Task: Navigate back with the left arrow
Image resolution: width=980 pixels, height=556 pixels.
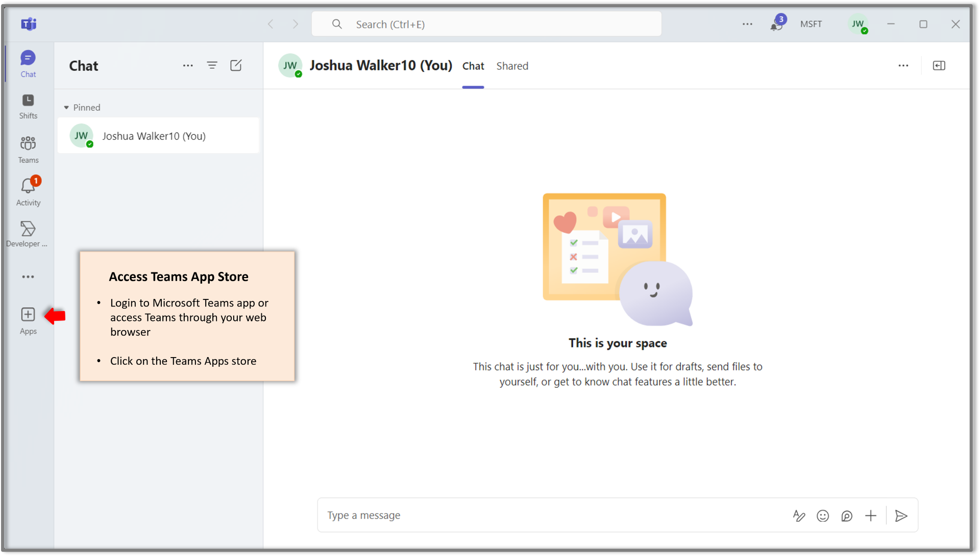Action: (x=271, y=24)
